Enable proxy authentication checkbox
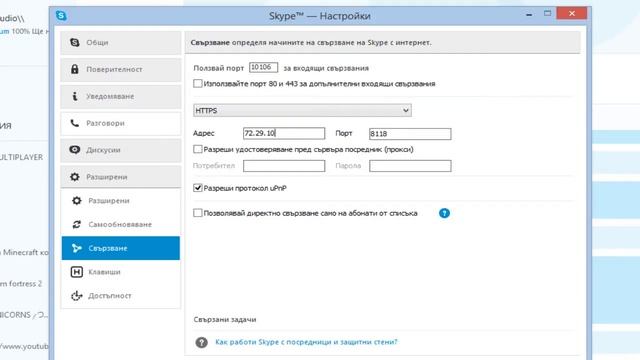This screenshot has height=360, width=640. click(x=198, y=149)
